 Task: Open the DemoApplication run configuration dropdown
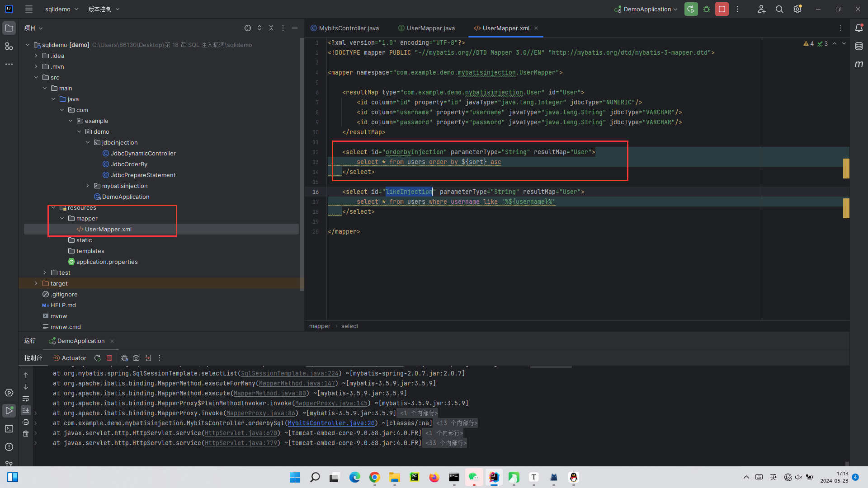coord(646,9)
